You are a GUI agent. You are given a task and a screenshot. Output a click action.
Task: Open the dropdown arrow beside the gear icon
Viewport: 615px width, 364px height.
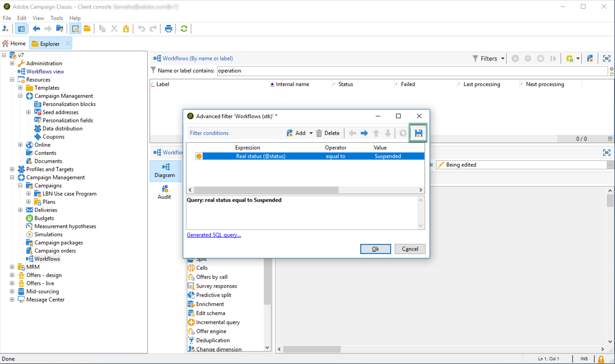pyautogui.click(x=578, y=59)
